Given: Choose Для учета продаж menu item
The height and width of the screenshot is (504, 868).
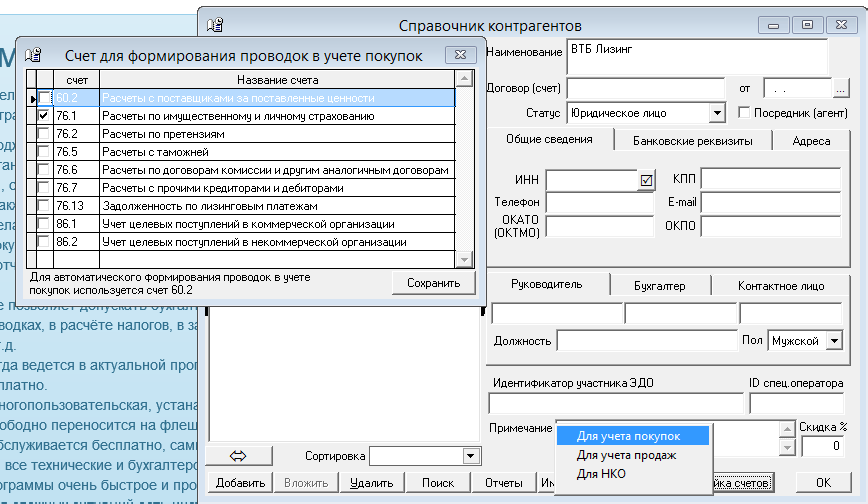Looking at the screenshot, I should coord(633,455).
